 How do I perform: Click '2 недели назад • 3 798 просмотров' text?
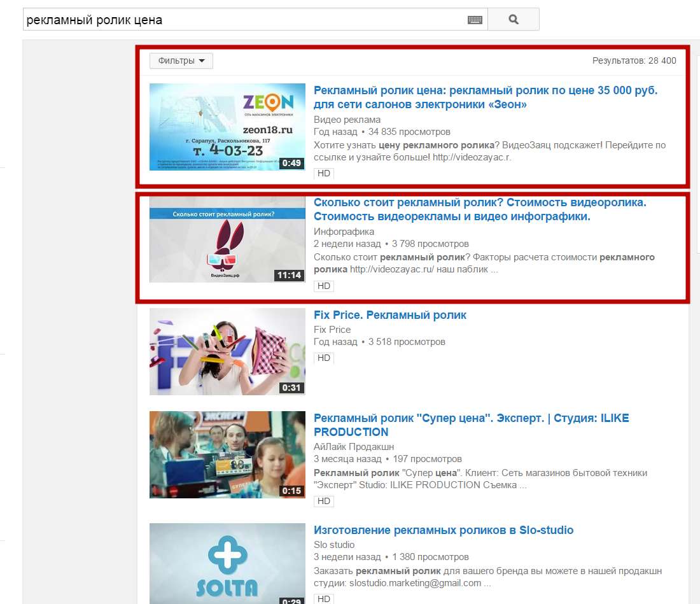[391, 244]
